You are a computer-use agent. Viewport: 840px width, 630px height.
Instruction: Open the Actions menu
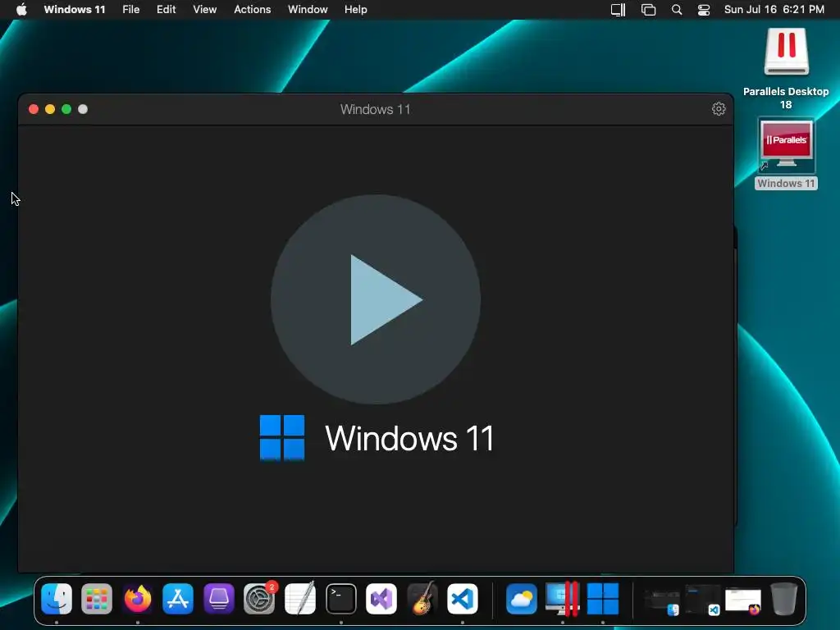[253, 10]
